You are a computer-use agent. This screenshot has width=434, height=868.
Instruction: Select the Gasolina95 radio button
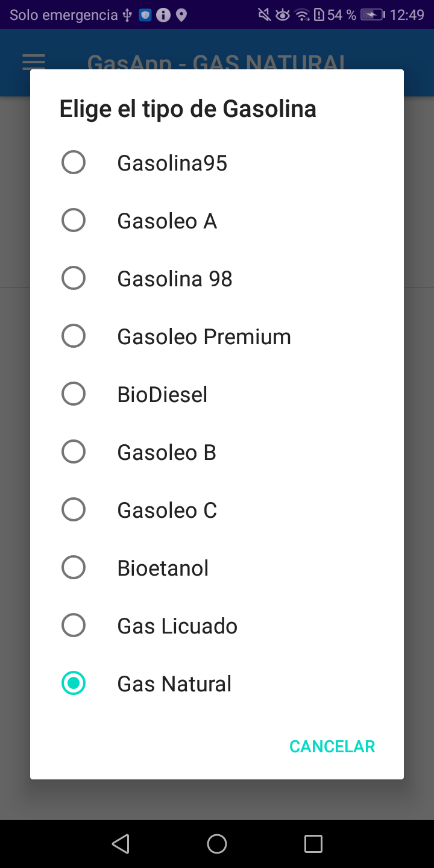coord(74,163)
